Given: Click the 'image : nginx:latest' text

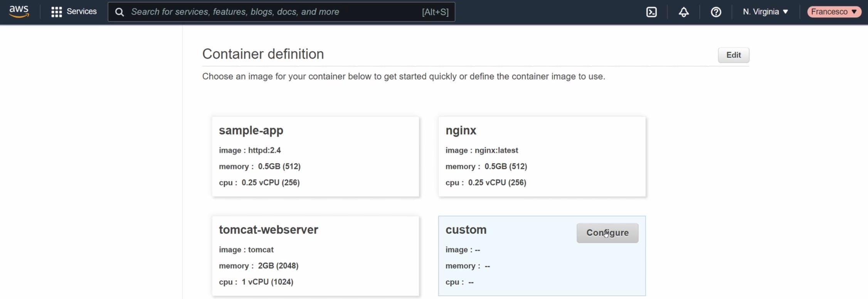Looking at the screenshot, I should pos(482,150).
